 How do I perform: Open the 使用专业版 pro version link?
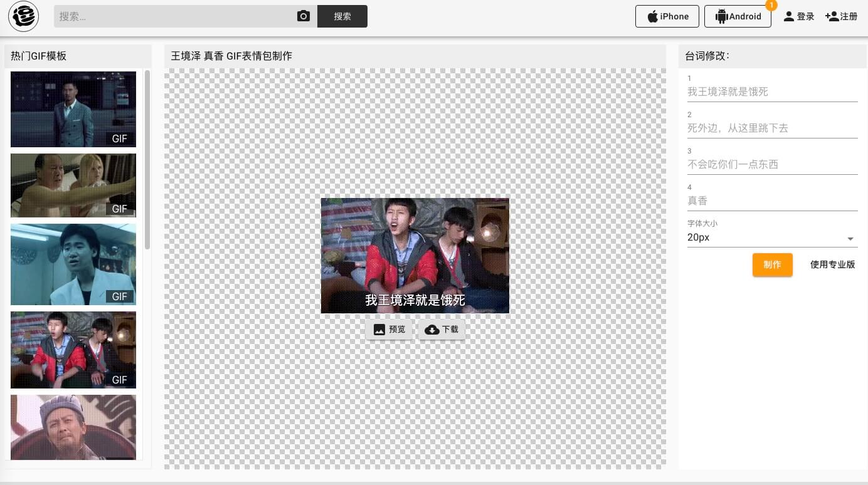(832, 264)
